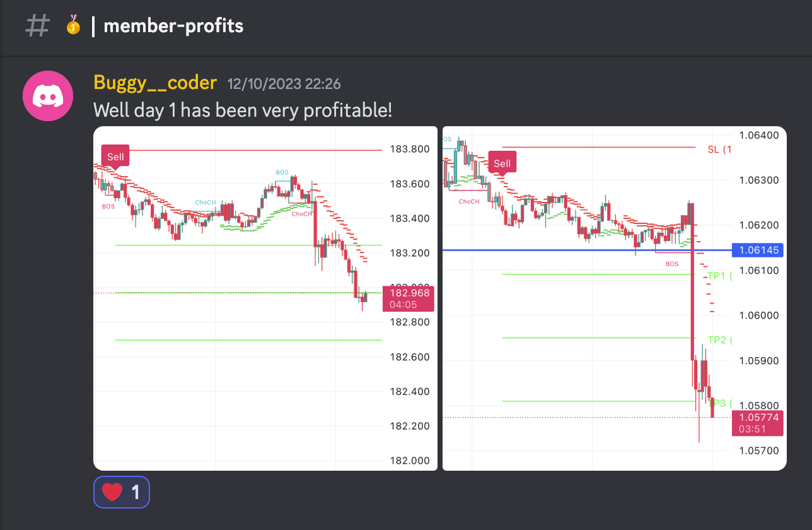Open Buggy__coder's Discord avatar
The image size is (812, 530).
(49, 95)
